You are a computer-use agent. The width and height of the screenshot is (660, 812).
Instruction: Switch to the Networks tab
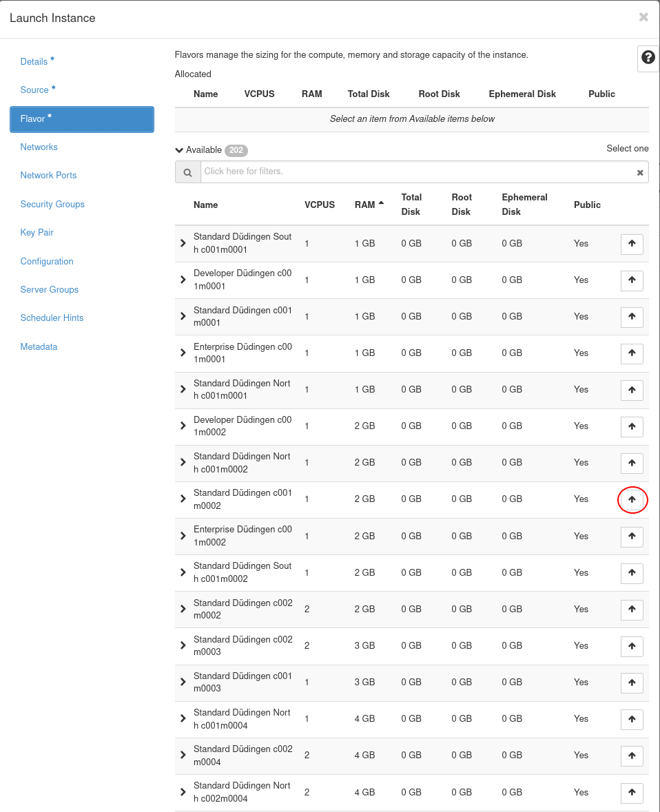coord(39,147)
